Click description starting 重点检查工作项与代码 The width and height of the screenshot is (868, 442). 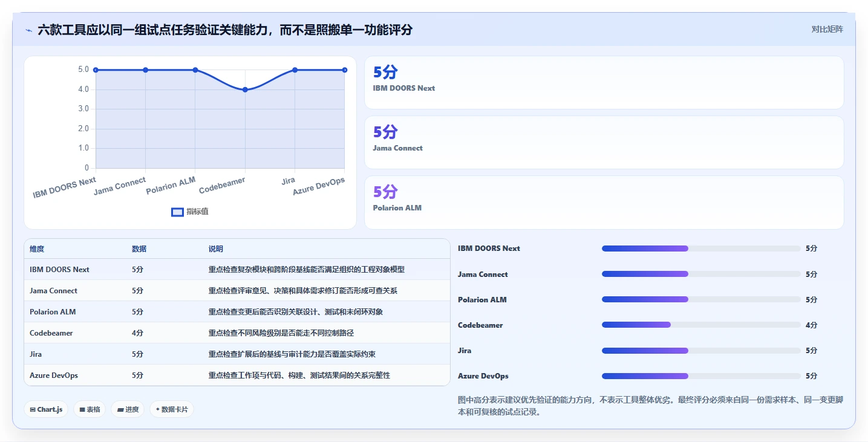click(299, 375)
